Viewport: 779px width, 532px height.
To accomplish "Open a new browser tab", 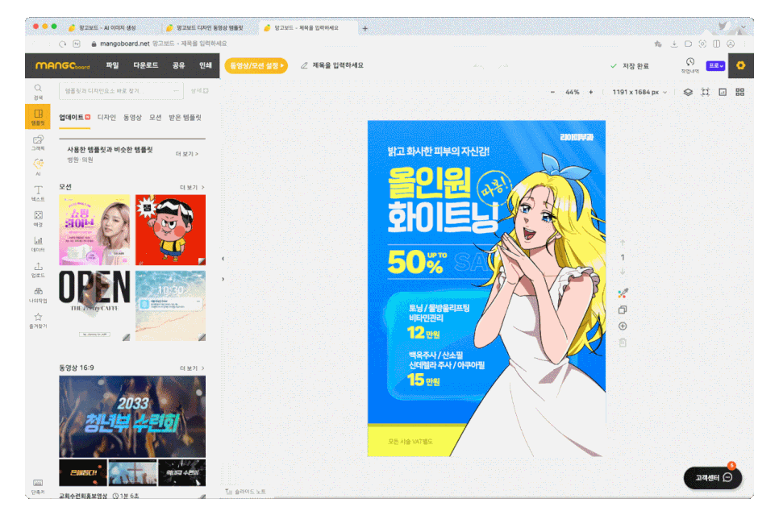I will [365, 28].
